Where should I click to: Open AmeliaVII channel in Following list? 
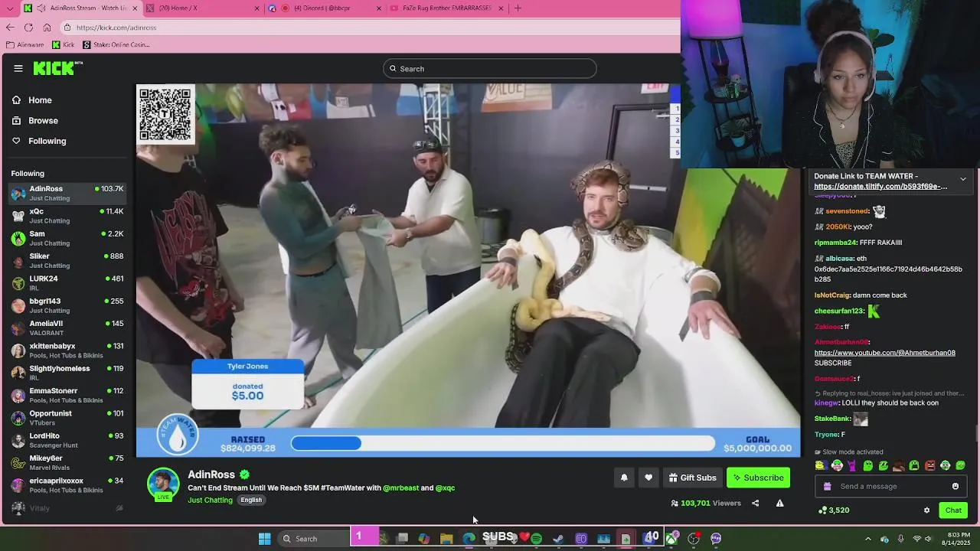(x=67, y=328)
